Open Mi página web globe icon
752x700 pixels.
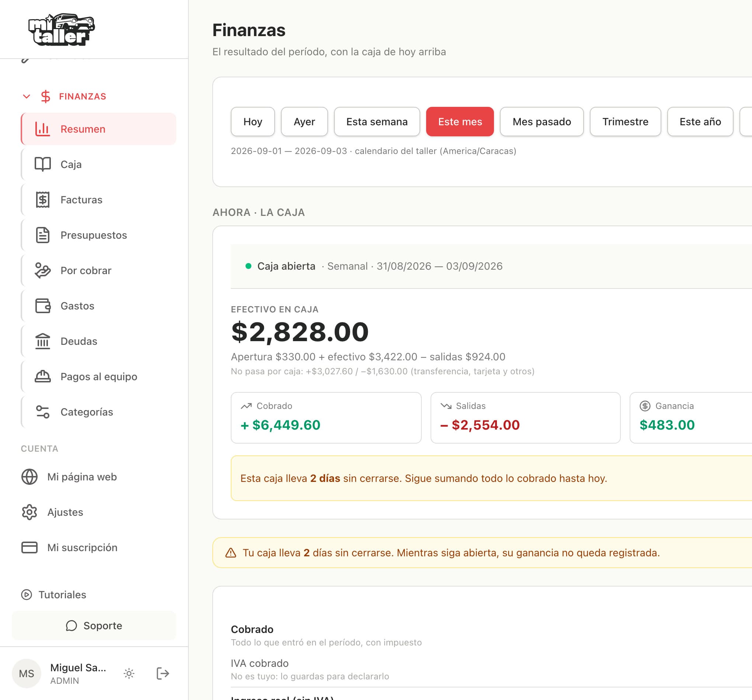pos(29,477)
